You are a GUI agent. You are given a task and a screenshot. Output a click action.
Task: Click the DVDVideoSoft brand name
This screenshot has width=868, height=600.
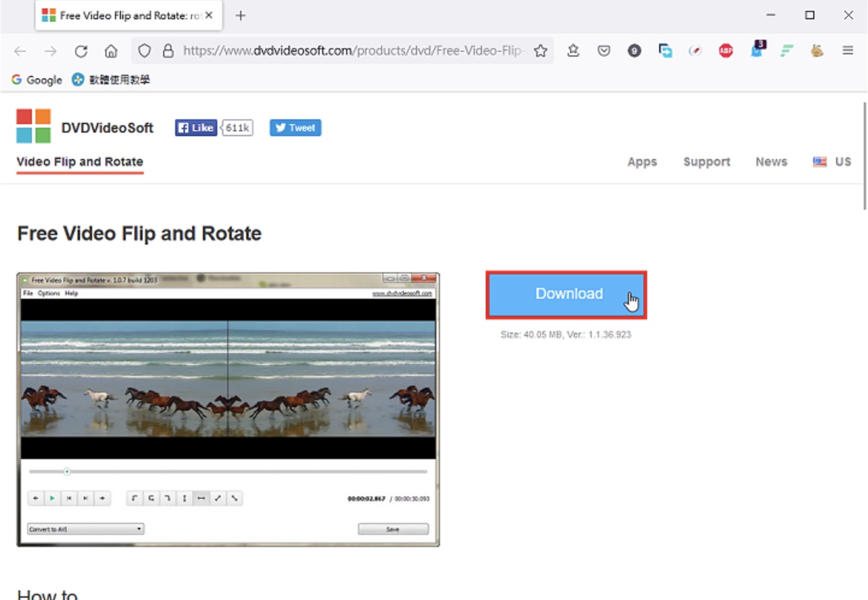point(107,128)
